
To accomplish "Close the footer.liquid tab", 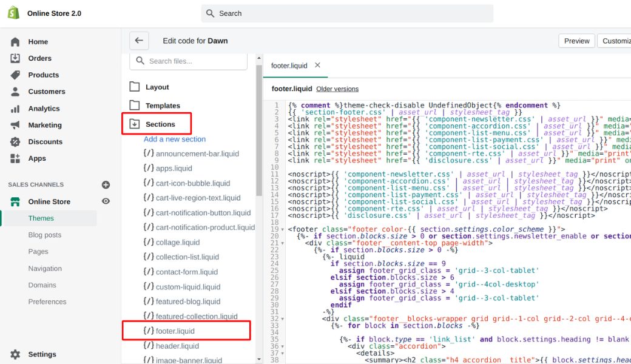I will pos(317,65).
